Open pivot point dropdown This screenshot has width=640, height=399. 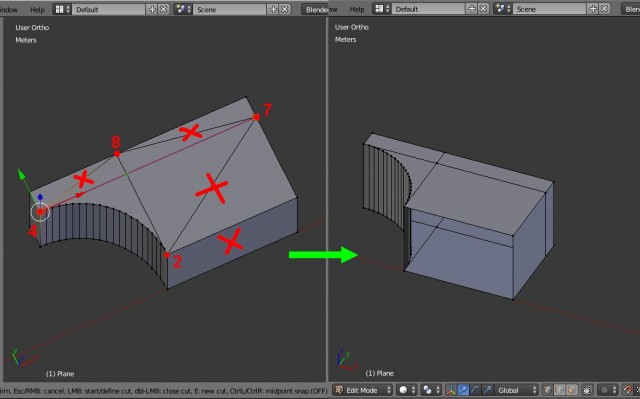tap(431, 390)
